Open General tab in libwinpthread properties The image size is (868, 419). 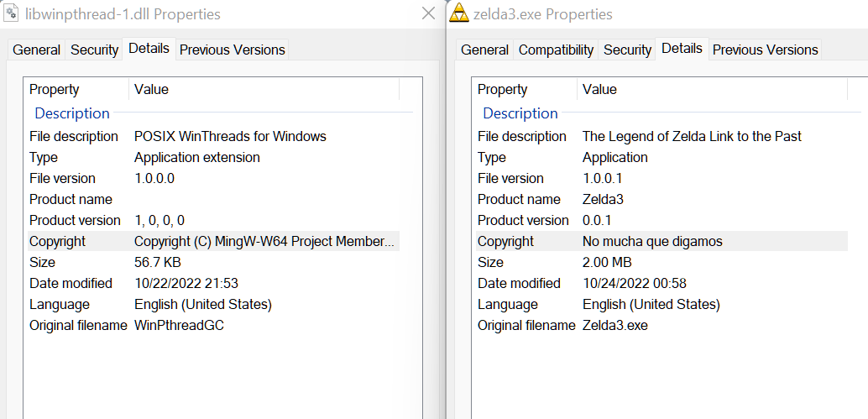36,50
